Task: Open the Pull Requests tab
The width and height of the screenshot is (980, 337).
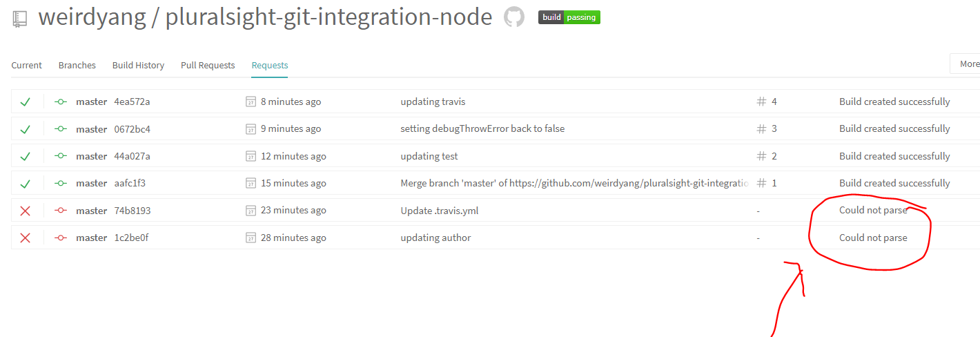Action: click(208, 65)
